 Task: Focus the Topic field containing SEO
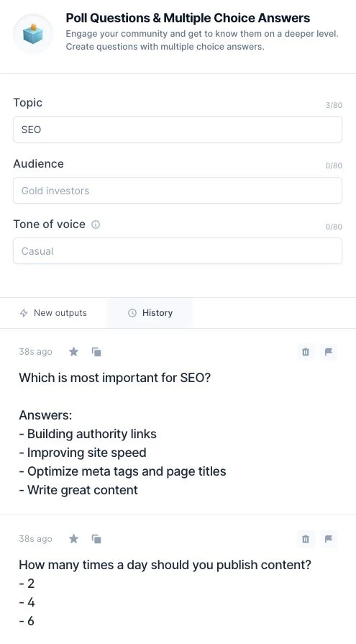178,130
